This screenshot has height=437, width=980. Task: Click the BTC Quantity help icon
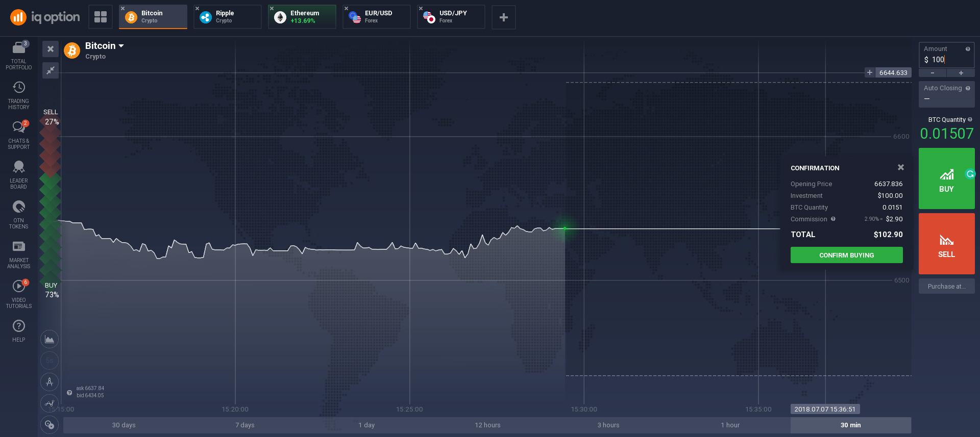click(970, 120)
